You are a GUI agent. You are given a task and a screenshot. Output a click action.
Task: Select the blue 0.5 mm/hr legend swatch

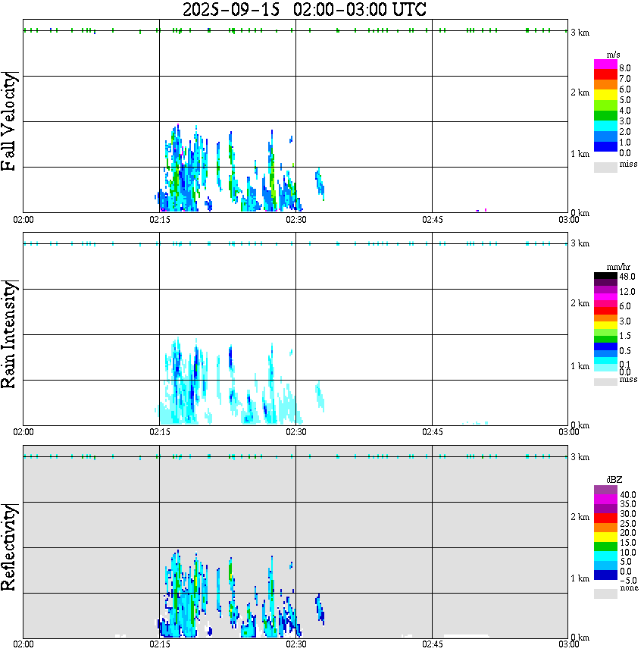(605, 346)
